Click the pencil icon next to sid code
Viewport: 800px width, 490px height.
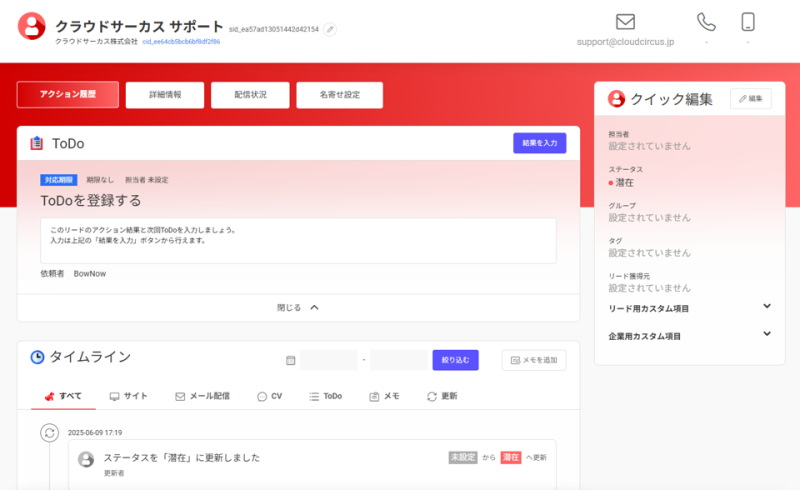click(330, 30)
